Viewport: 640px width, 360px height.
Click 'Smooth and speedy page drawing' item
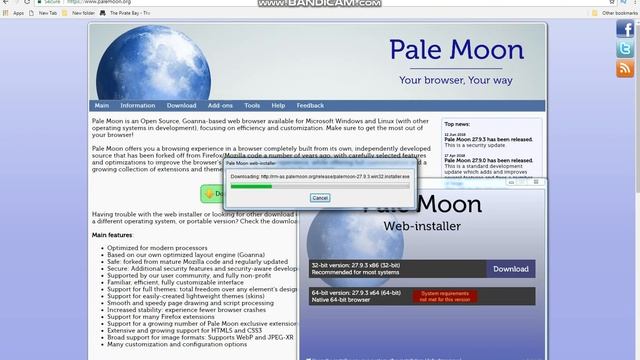(190, 303)
